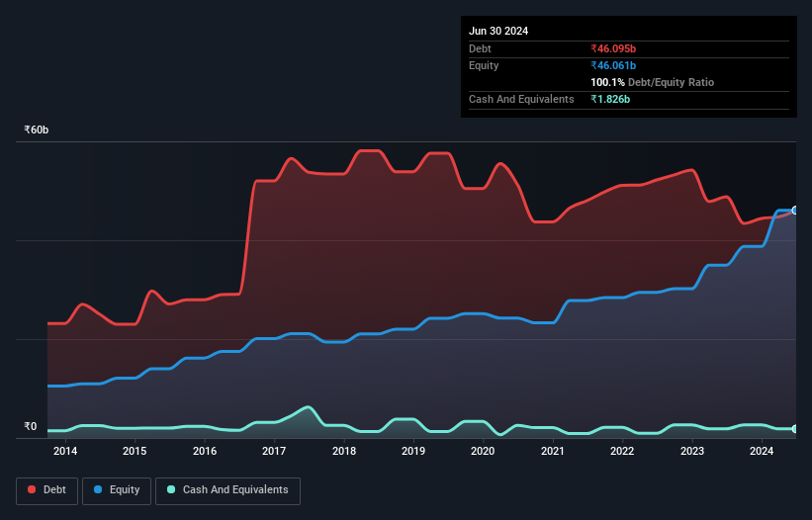Click the Equity endpoint marker at Jun 2024

pos(795,210)
